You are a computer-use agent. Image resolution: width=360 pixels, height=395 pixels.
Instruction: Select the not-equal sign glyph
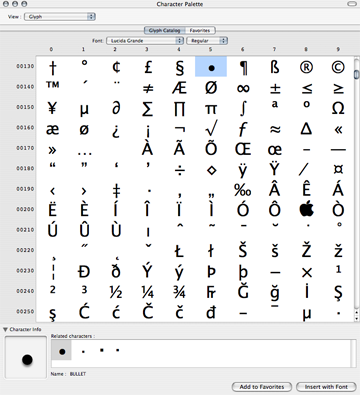148,88
